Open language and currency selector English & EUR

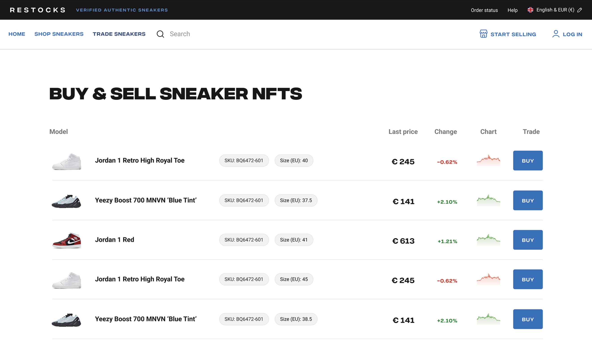pos(555,10)
